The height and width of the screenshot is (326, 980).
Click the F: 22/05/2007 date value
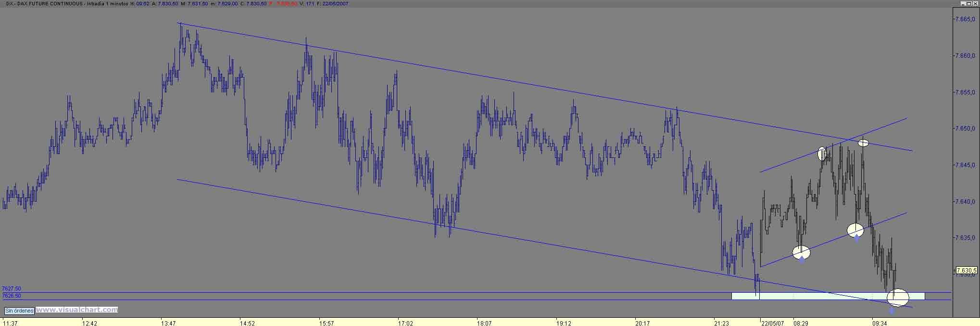click(x=333, y=3)
